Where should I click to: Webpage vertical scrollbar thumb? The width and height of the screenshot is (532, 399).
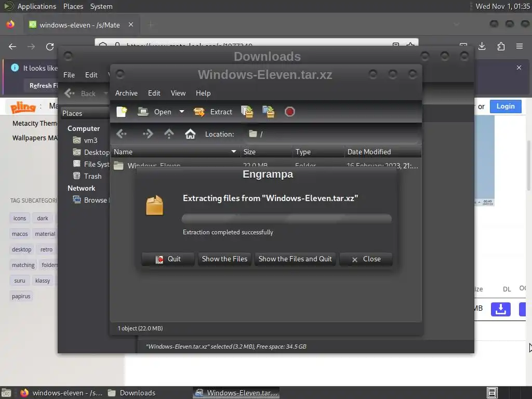pos(528,166)
